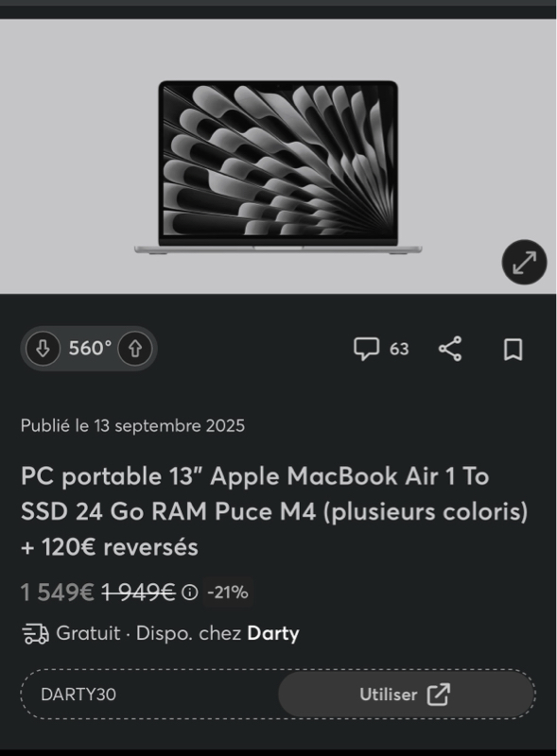The width and height of the screenshot is (557, 756).
Task: Bookmark this deal for later
Action: (513, 349)
